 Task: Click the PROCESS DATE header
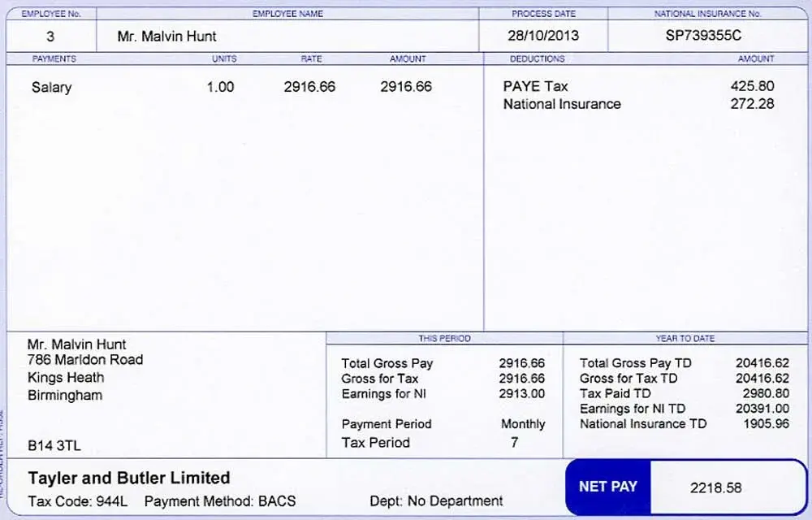point(543,14)
